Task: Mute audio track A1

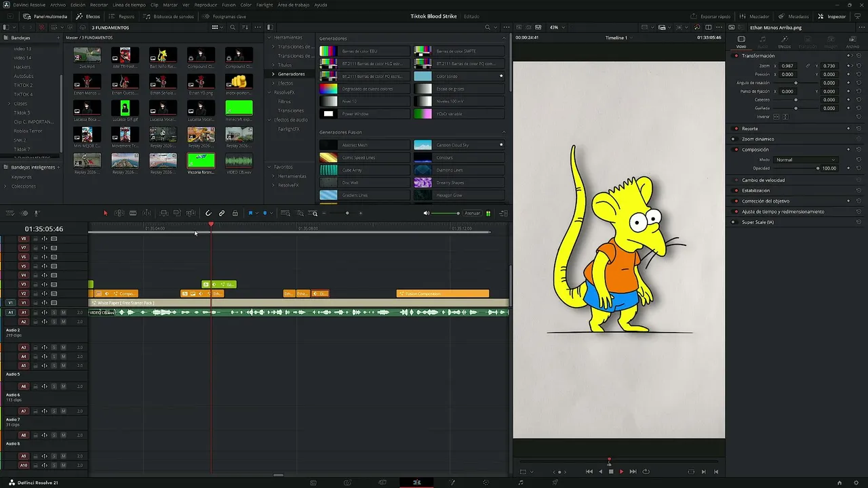Action: (x=63, y=312)
